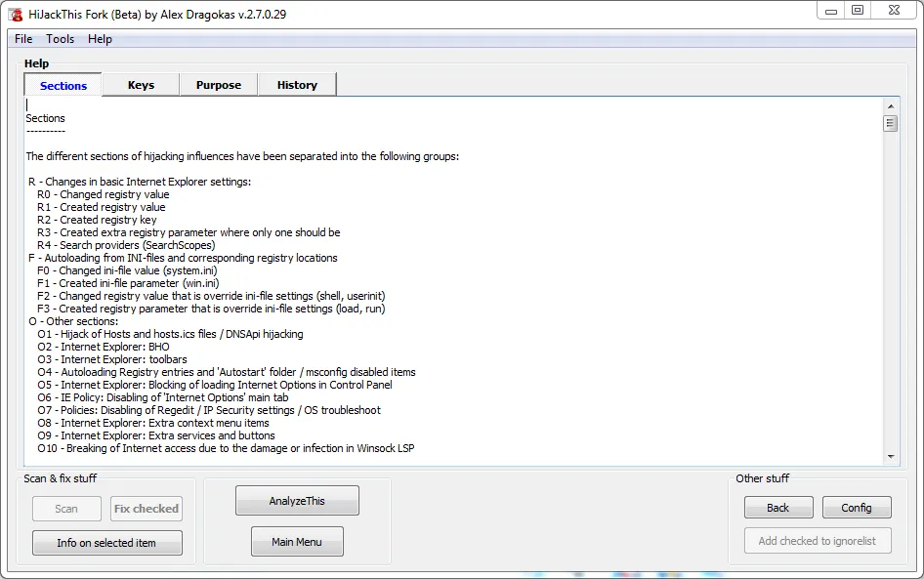Image resolution: width=924 pixels, height=579 pixels.
Task: Switch to the History tab
Action: point(297,85)
